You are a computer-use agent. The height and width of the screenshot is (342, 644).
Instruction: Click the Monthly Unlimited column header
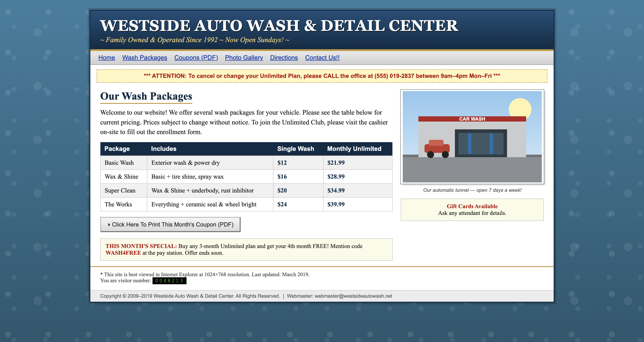coord(354,149)
